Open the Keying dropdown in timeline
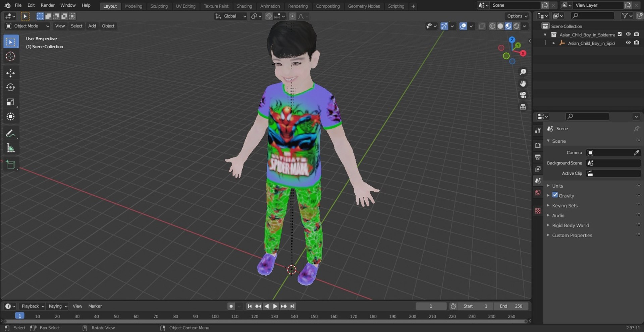This screenshot has height=332, width=644. point(58,306)
